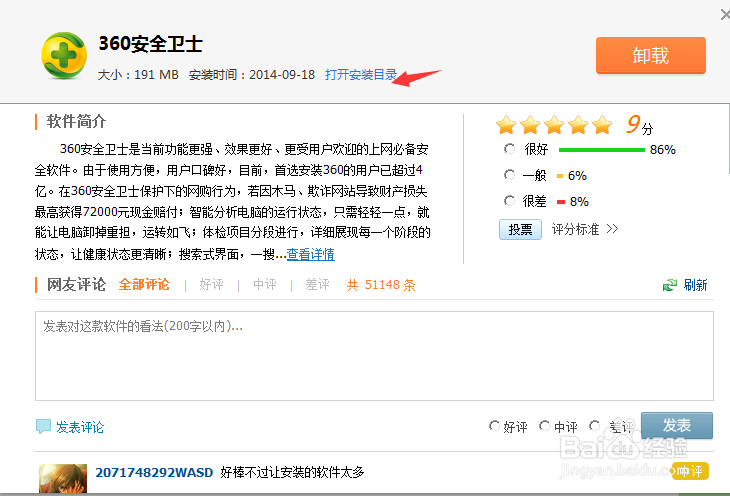Select the 很差 rating radio button
730x496 pixels.
(x=509, y=201)
